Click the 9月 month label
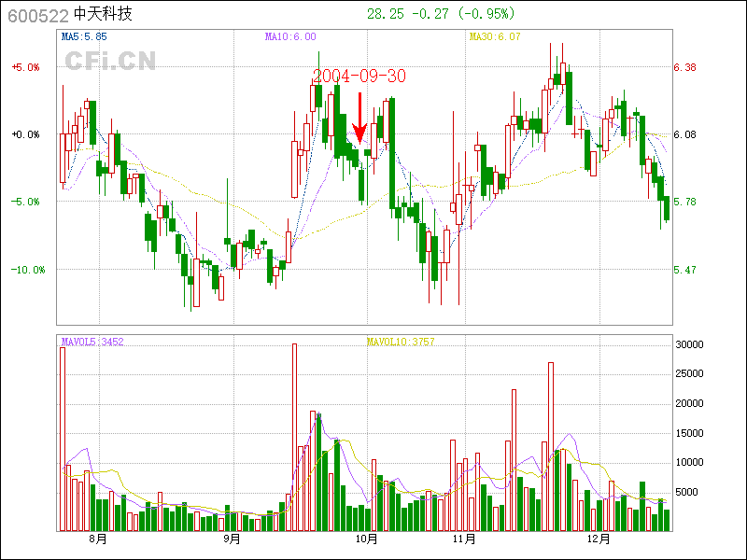Image resolution: width=747 pixels, height=560 pixels. click(232, 539)
